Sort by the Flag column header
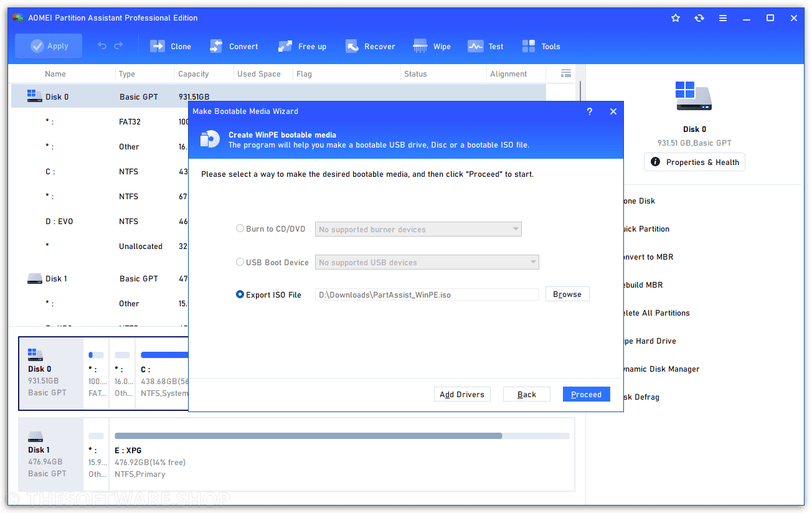This screenshot has height=513, width=812. coord(304,73)
